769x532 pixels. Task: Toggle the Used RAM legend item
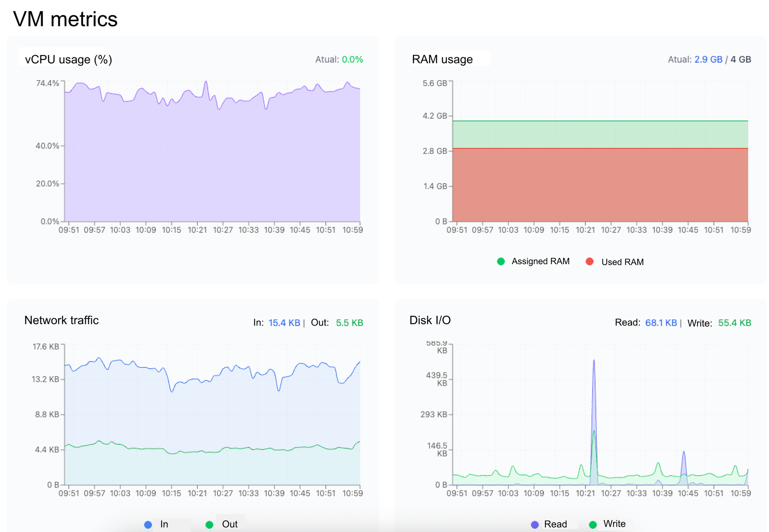coord(622,262)
